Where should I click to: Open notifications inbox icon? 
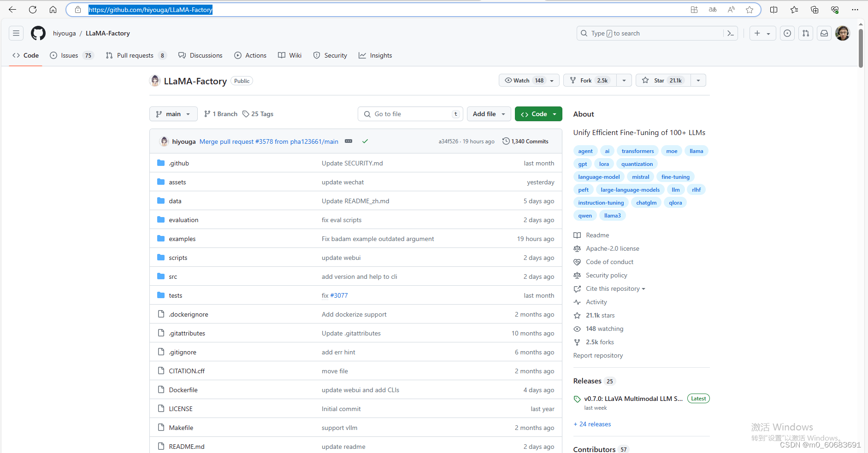824,33
